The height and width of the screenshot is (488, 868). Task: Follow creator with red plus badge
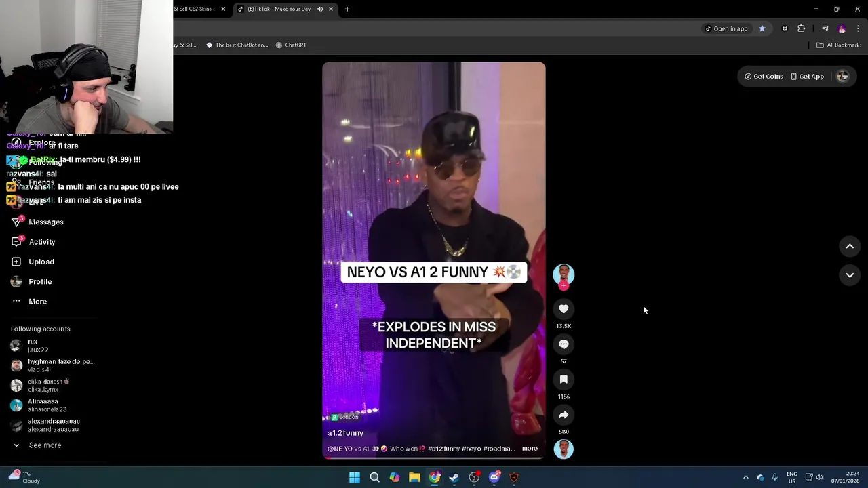564,286
